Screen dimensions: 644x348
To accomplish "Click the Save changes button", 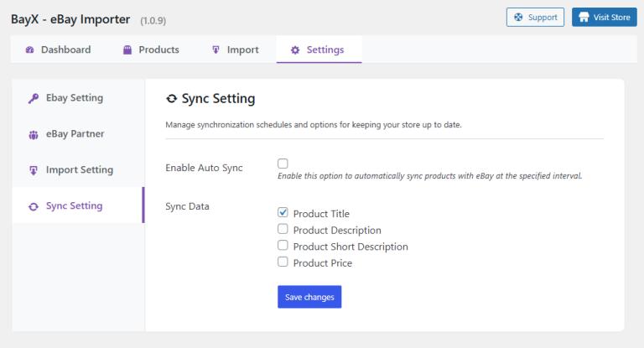I will tap(309, 297).
